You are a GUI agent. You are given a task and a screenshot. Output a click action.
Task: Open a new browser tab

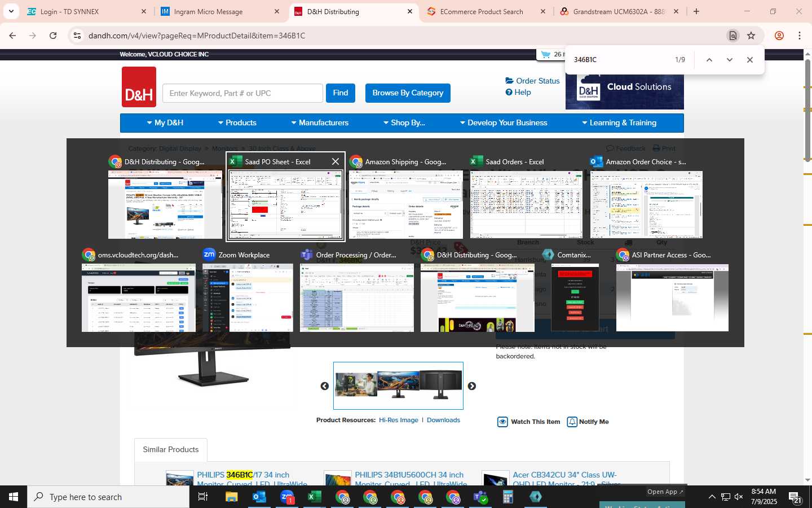pyautogui.click(x=696, y=11)
